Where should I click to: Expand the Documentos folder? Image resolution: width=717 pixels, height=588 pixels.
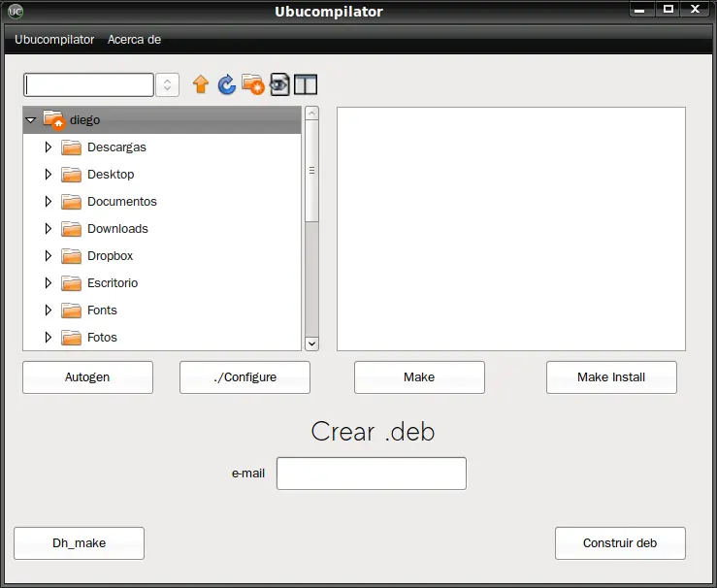[48, 201]
